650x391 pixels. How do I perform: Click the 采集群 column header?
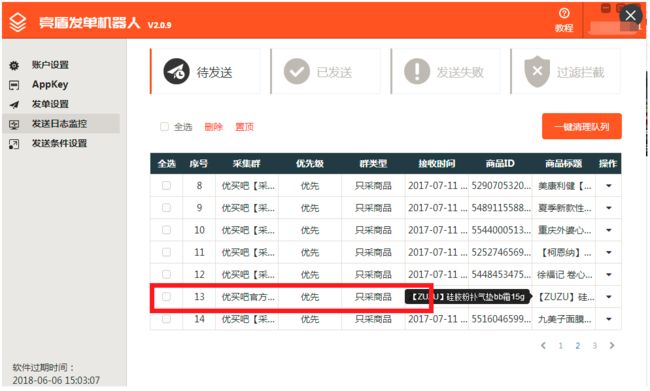pyautogui.click(x=247, y=164)
